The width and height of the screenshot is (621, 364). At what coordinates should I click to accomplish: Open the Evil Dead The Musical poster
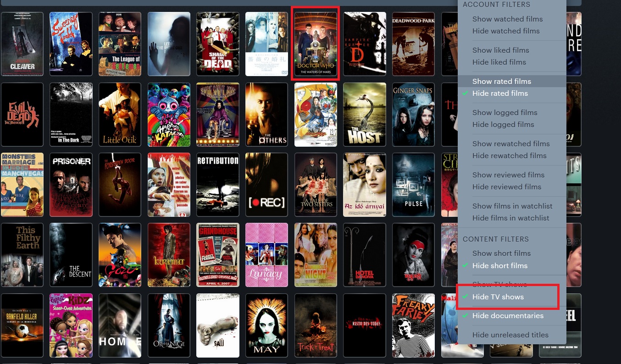coord(22,115)
